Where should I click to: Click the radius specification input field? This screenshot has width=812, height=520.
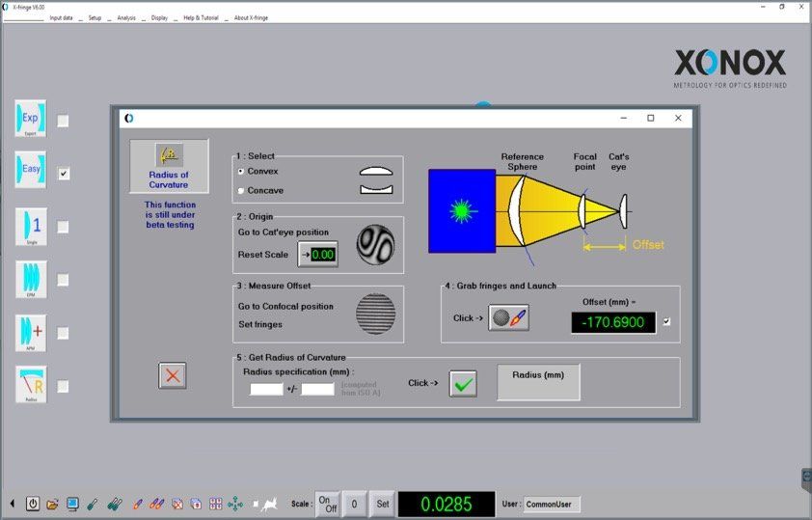(266, 389)
